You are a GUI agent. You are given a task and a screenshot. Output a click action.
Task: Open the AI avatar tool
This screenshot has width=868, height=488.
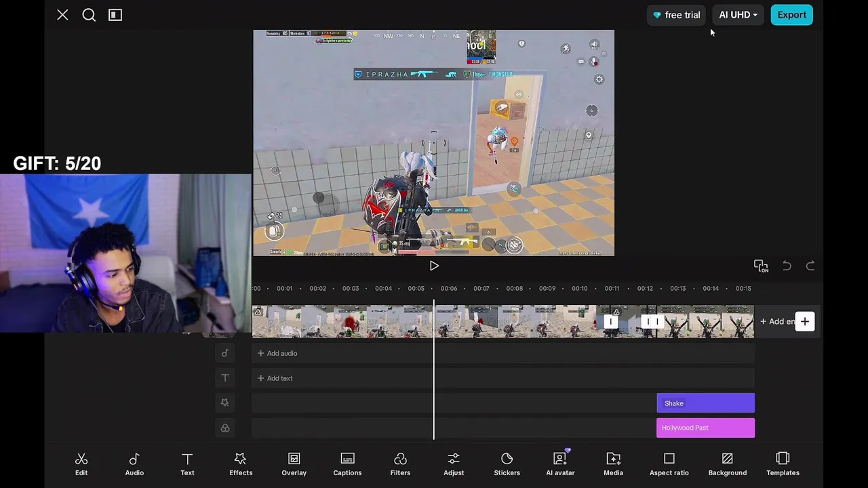[560, 464]
